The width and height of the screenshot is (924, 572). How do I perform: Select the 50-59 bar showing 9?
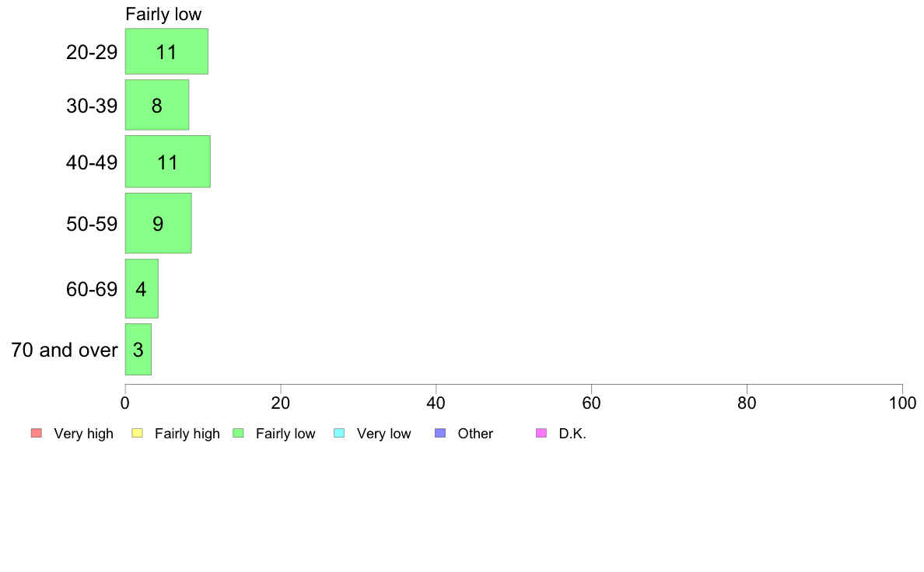(x=158, y=223)
